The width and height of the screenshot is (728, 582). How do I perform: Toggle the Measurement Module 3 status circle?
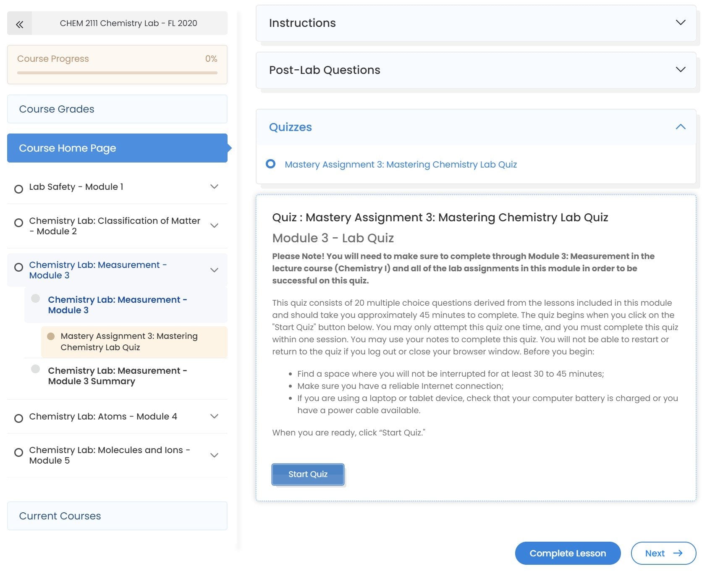coord(18,267)
